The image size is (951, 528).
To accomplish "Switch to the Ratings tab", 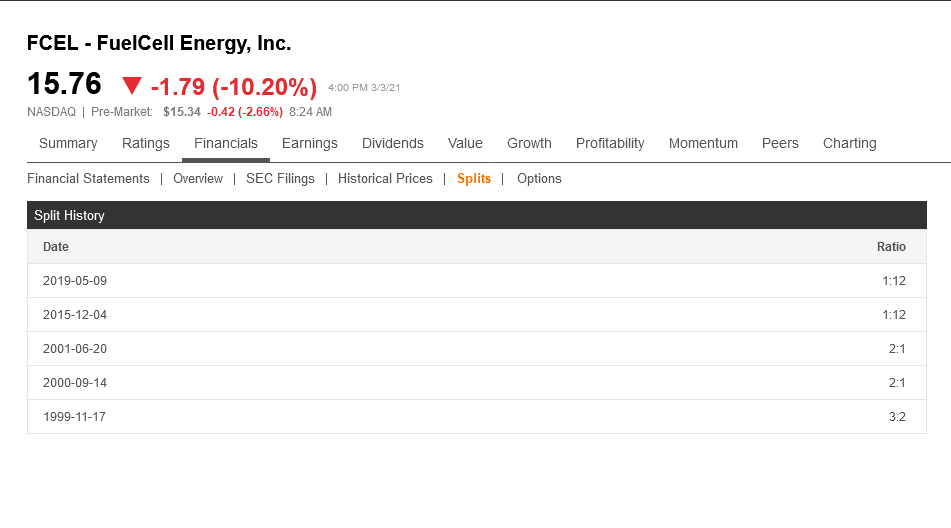I will [146, 143].
